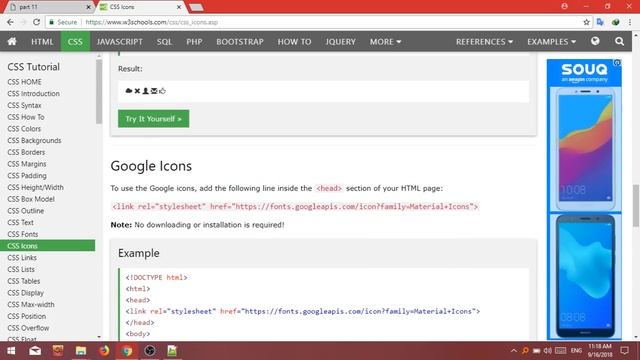
Task: Click the browser back arrow
Action: [10, 22]
